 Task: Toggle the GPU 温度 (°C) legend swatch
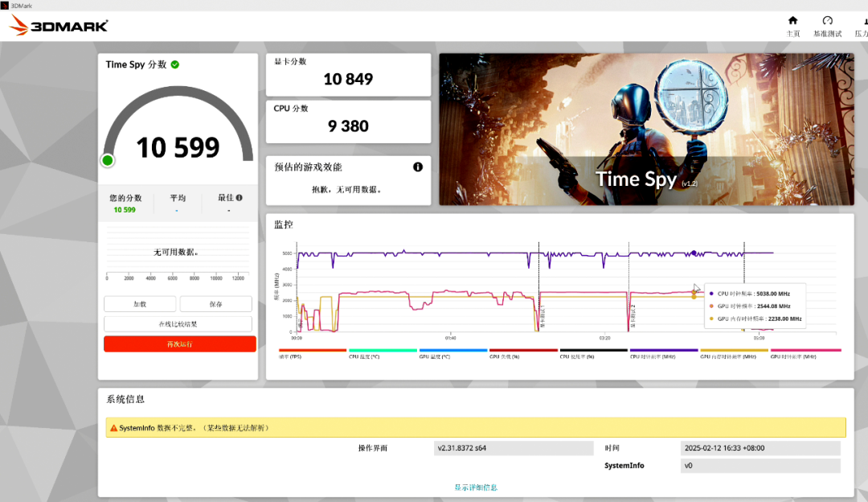coord(453,350)
